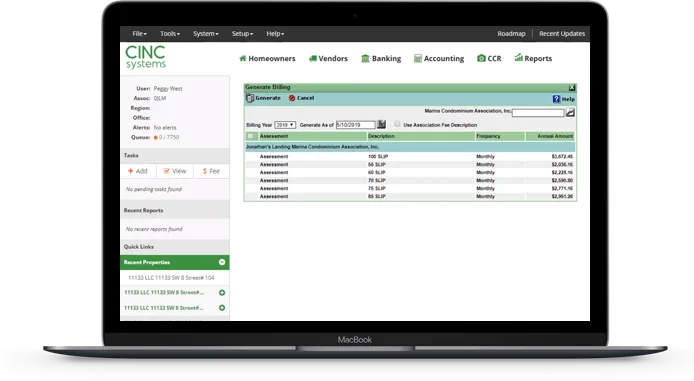
Task: Click the No alerts status text
Action: [x=165, y=127]
